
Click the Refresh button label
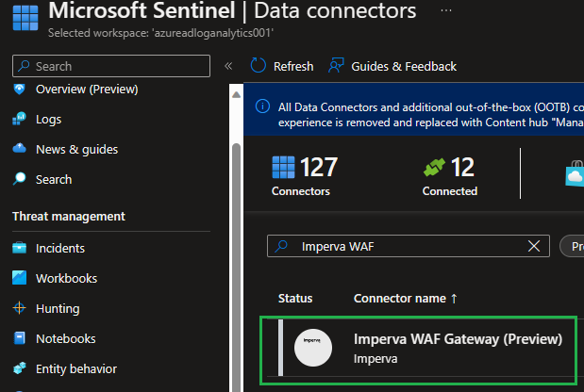point(293,66)
